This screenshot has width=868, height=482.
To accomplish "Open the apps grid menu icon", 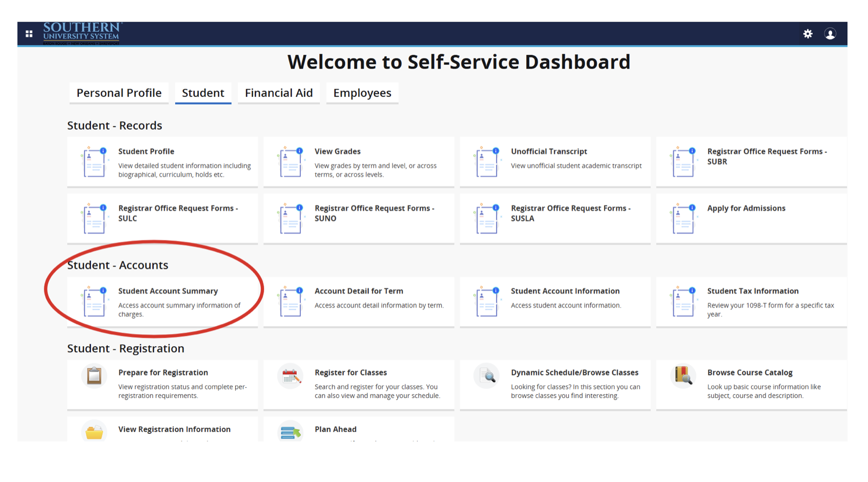I will click(29, 34).
